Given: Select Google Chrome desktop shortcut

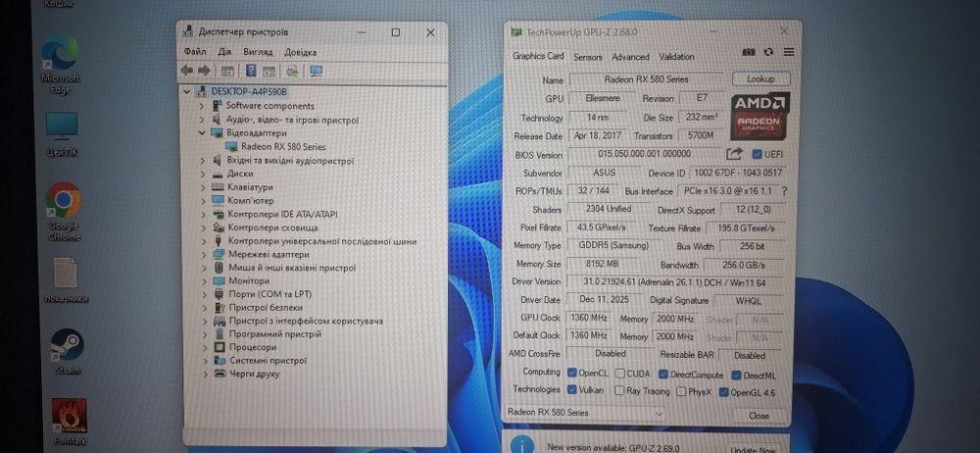Looking at the screenshot, I should pos(63,212).
